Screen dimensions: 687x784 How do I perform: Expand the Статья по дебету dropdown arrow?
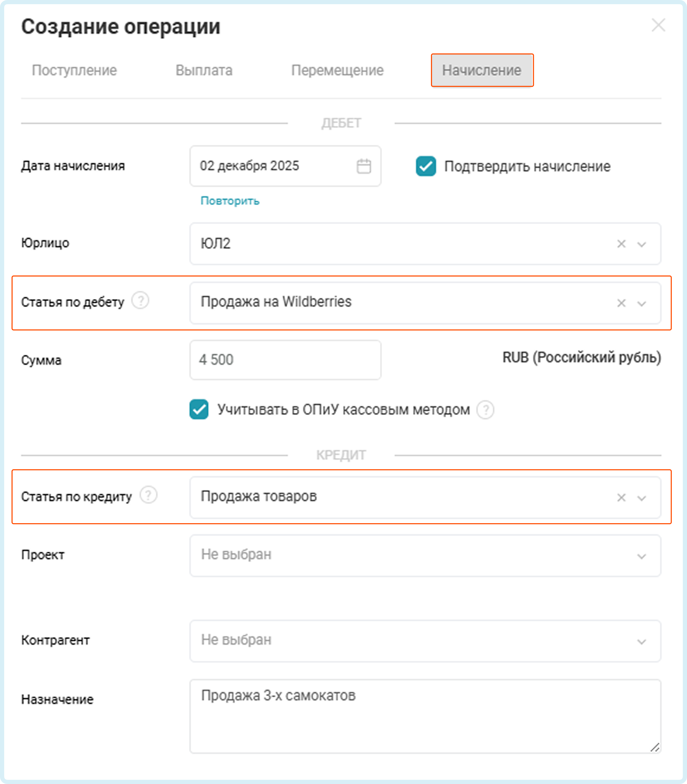(641, 304)
